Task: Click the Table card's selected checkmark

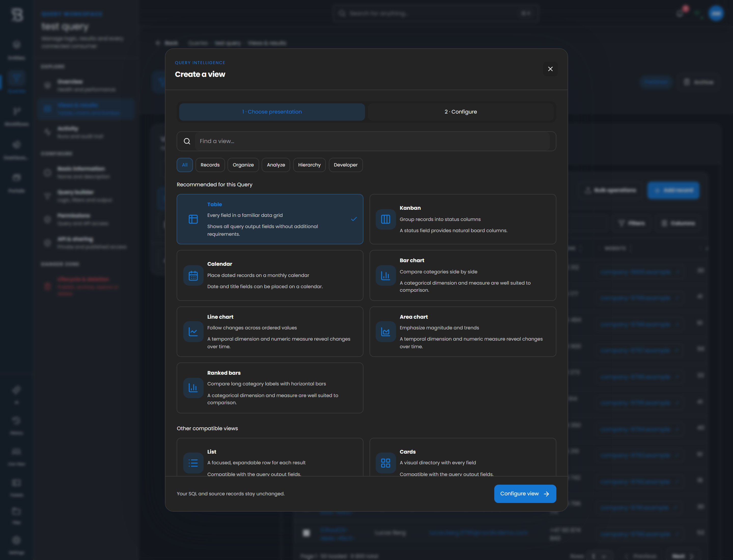Action: pyautogui.click(x=354, y=219)
